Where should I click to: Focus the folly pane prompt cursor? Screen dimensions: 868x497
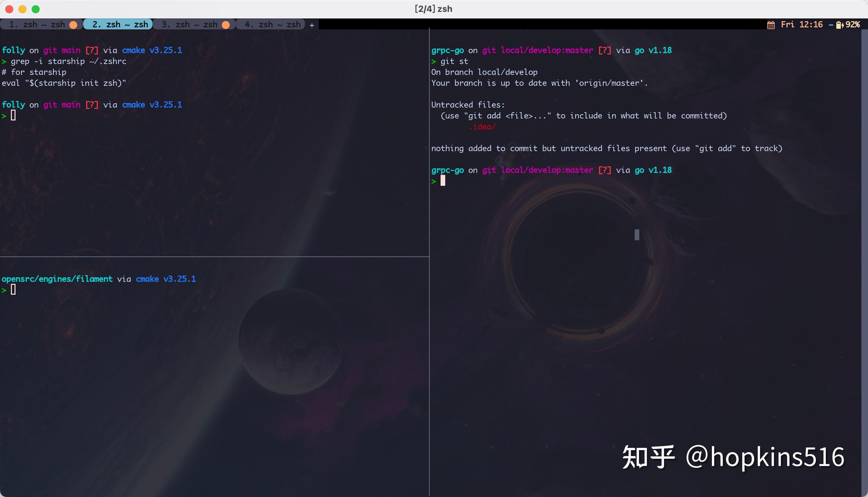13,116
